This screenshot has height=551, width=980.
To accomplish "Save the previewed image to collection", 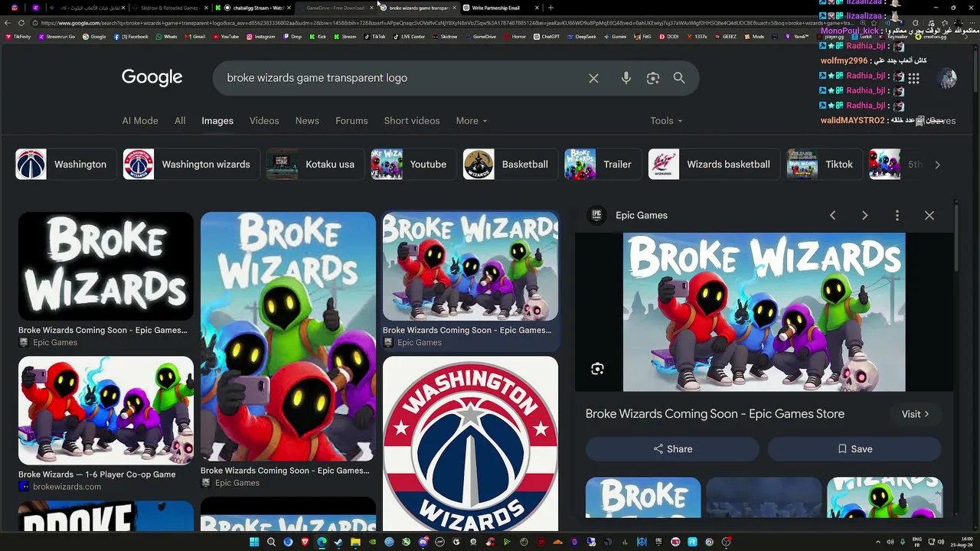I will 854,449.
